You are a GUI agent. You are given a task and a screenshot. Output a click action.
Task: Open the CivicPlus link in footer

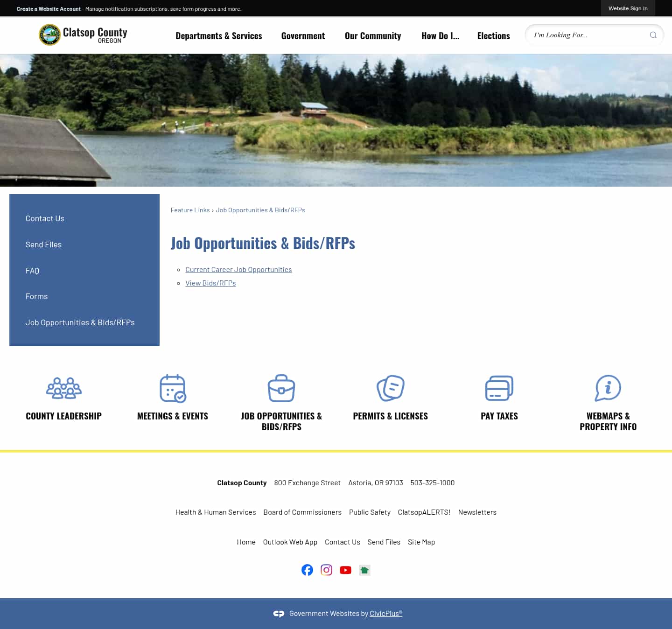point(386,614)
